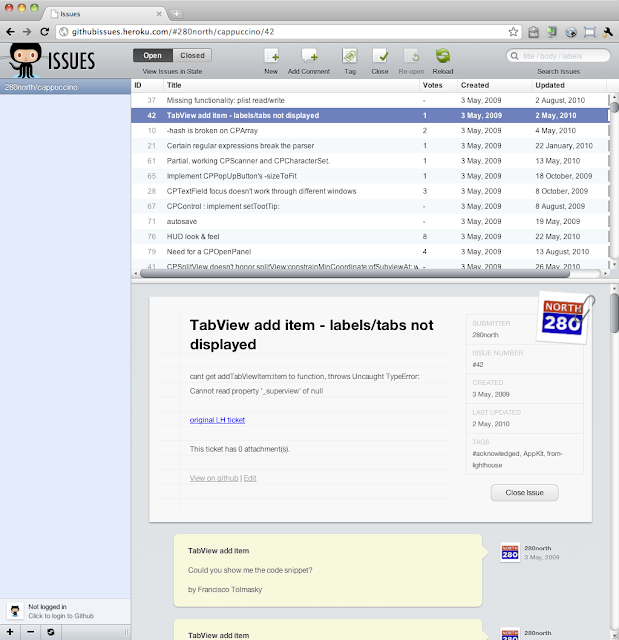Select 'HUD look & feel' issue row

370,236
